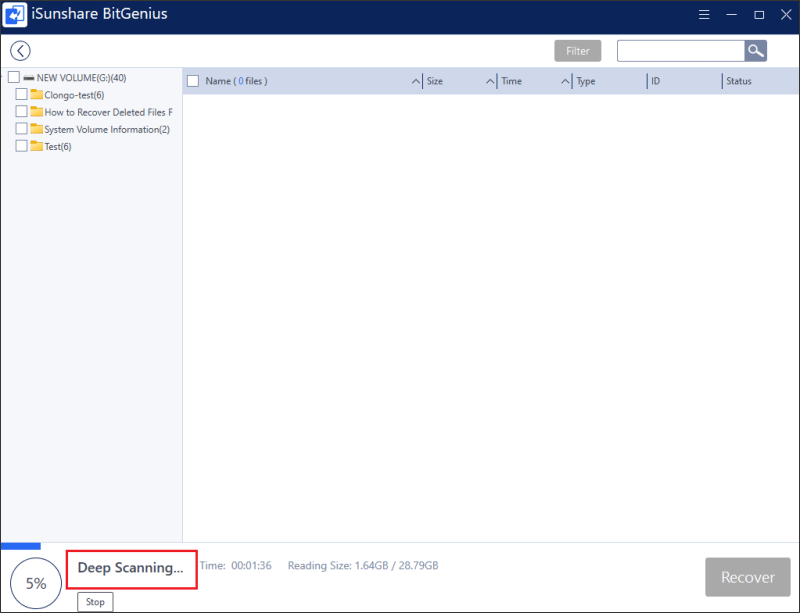Screen dimensions: 800x613
Task: Click the magnifier search icon
Action: point(755,51)
